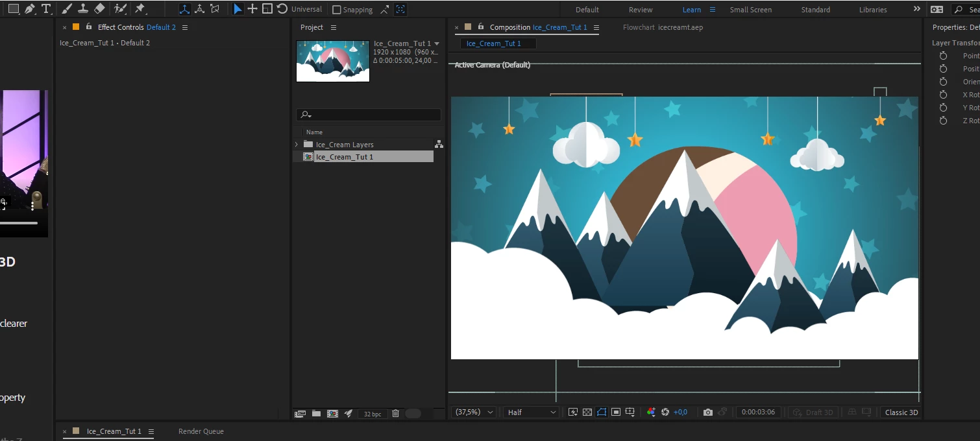This screenshot has height=441, width=980.
Task: Activate Local Axis mode
Action: click(x=184, y=9)
